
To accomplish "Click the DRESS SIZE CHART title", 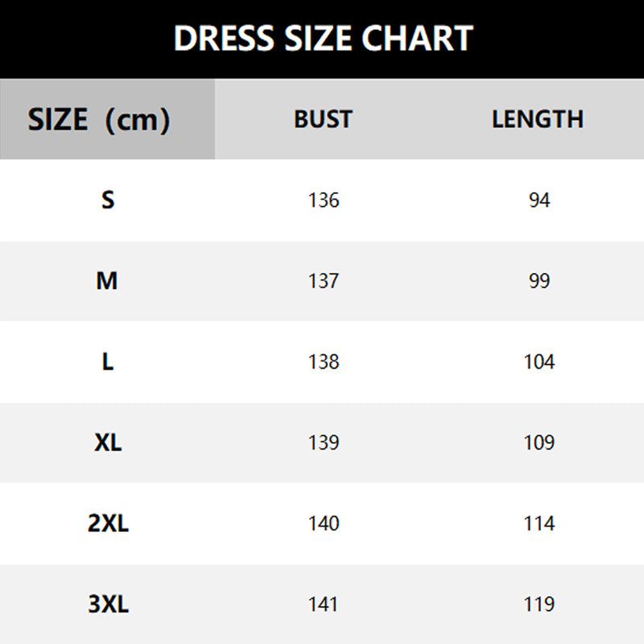I will 323,39.
